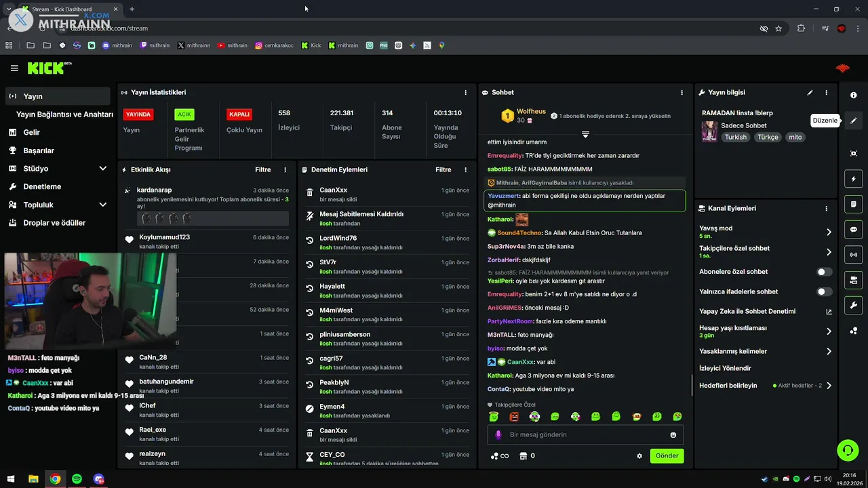Screen dimensions: 868x488
Task: Toggle the broadcast signal panel icon
Action: [854, 255]
